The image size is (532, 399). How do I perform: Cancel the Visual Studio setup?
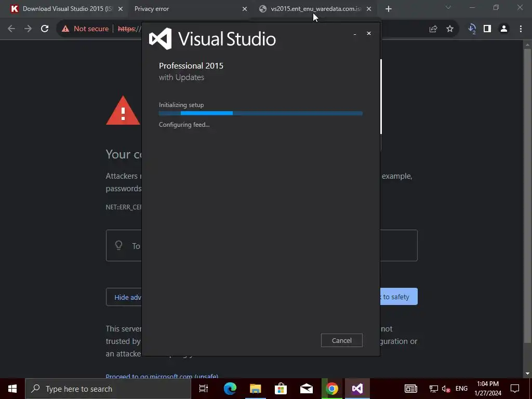pos(341,340)
